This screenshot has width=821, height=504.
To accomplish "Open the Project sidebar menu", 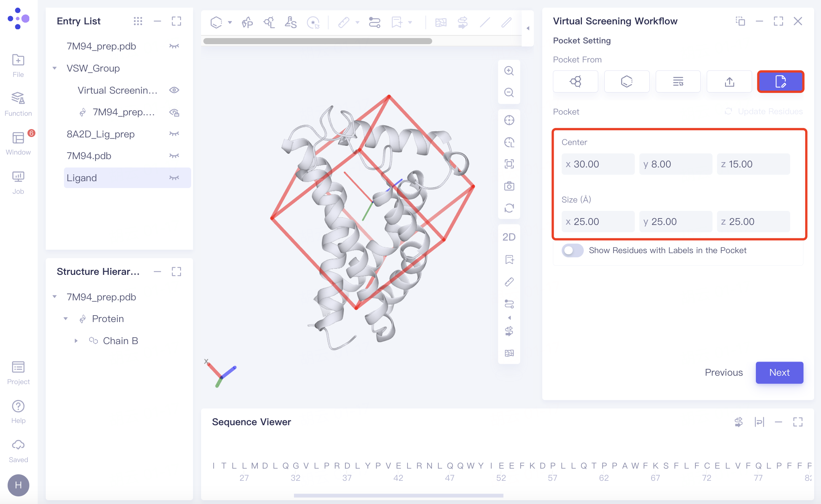I will click(x=18, y=373).
